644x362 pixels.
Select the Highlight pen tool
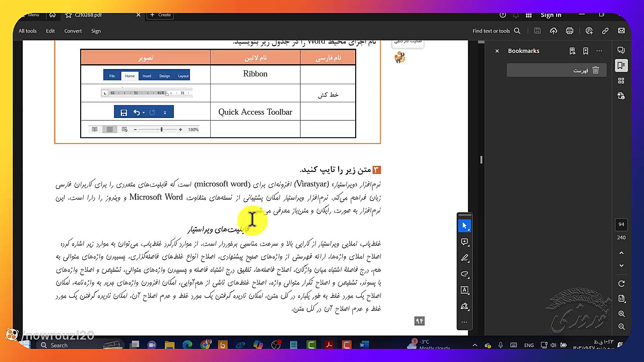coord(465,258)
